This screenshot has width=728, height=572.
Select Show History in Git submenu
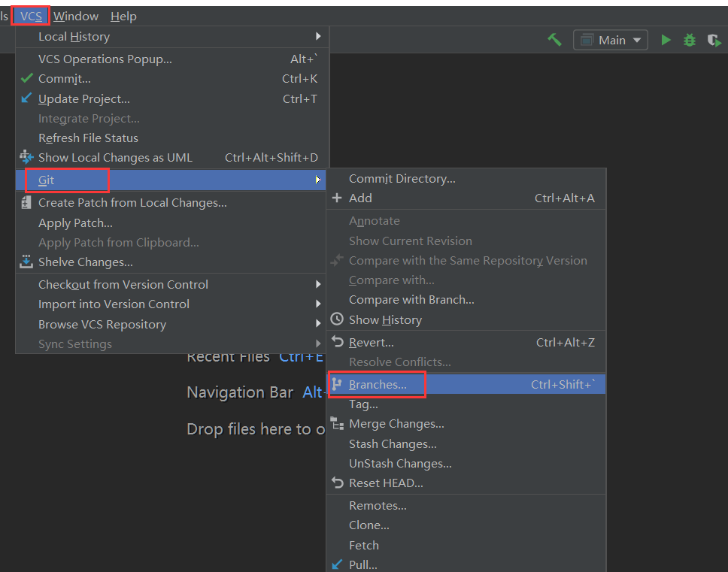(x=466, y=320)
